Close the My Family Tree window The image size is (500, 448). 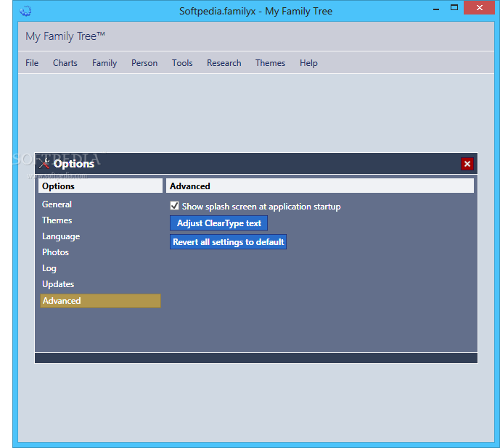(x=479, y=8)
